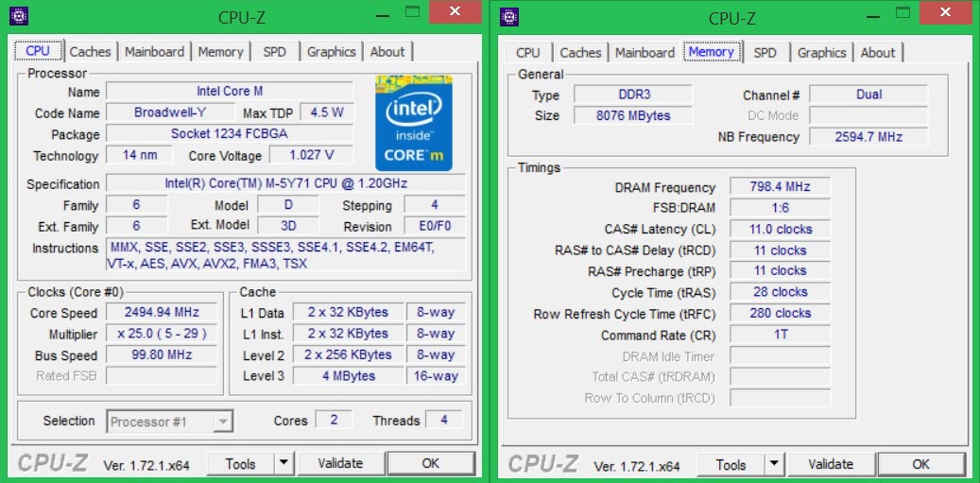
Task: Click the Instructions list field
Action: coord(285,255)
